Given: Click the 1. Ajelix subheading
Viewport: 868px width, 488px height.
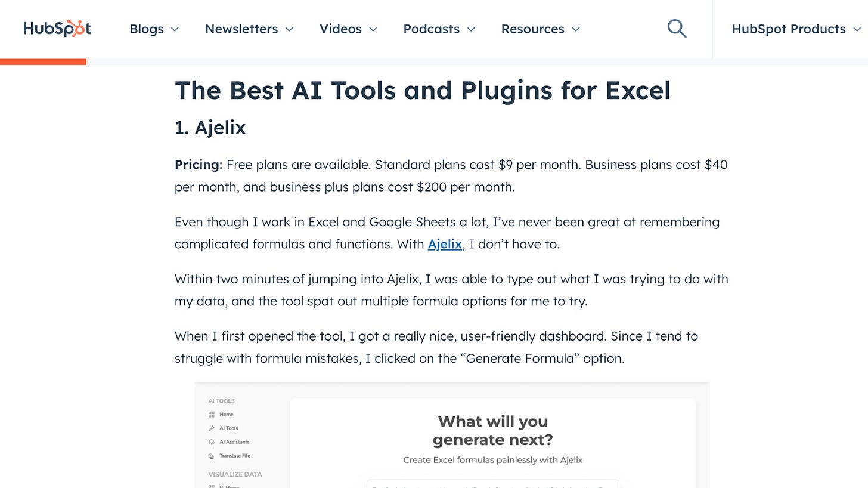Looking at the screenshot, I should tap(210, 128).
